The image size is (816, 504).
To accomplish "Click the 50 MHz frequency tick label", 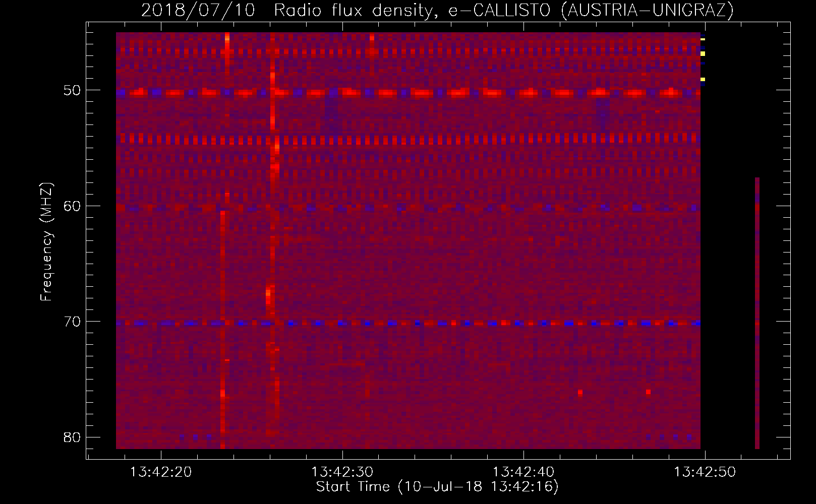I will (72, 90).
